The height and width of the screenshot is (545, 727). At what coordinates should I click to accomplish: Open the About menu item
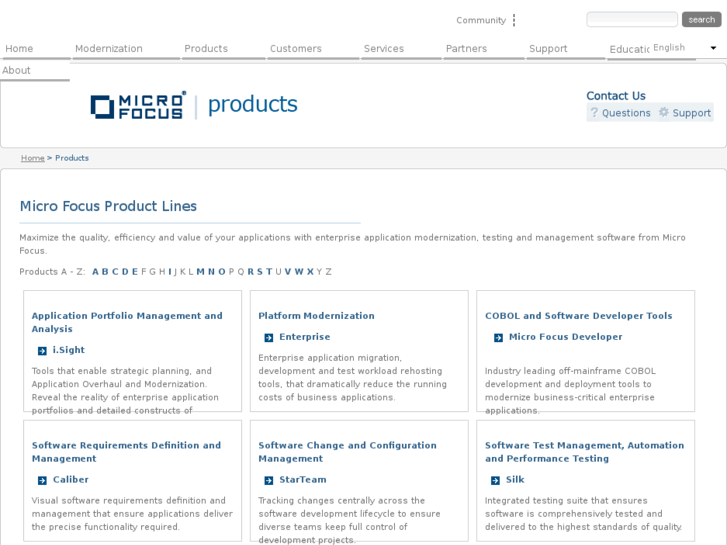tap(16, 70)
